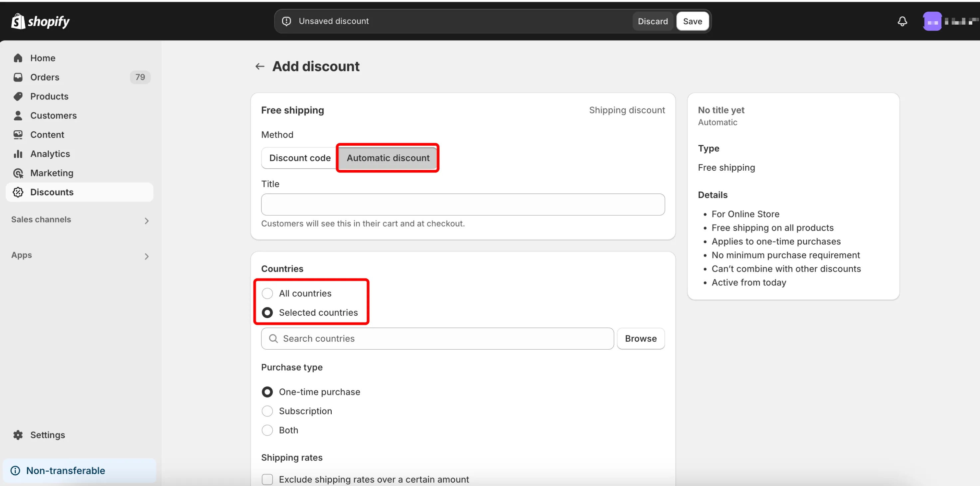
Task: Click the 79 orders count badge
Action: coord(140,77)
